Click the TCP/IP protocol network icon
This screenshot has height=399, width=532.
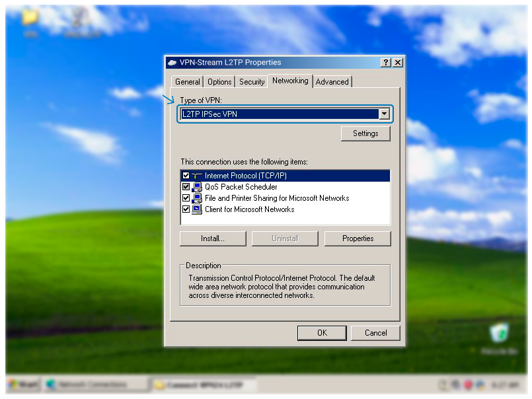[x=197, y=176]
